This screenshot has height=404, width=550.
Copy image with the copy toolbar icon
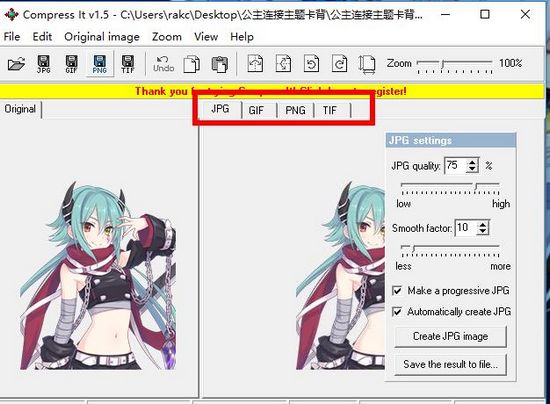tap(192, 64)
